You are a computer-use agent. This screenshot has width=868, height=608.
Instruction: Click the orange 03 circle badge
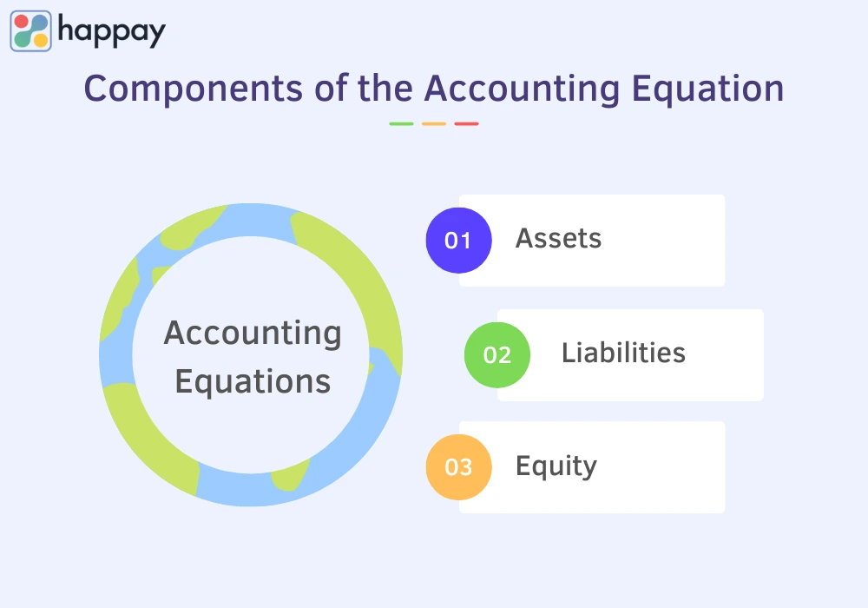pyautogui.click(x=458, y=467)
